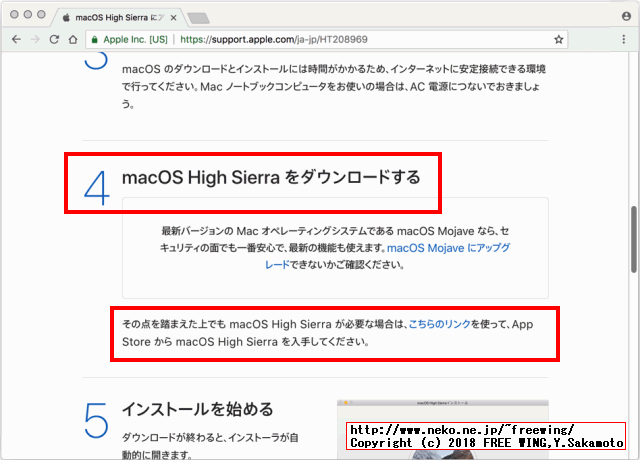Viewport: 640px width, 460px height.
Task: Click the vertical scrollbar thumb of the page
Action: (x=633, y=239)
